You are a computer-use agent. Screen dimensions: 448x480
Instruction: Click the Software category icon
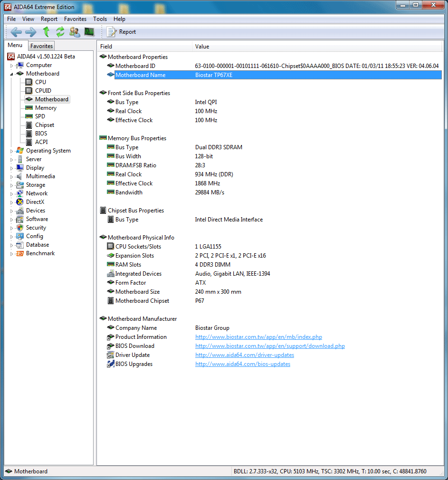tap(20, 219)
